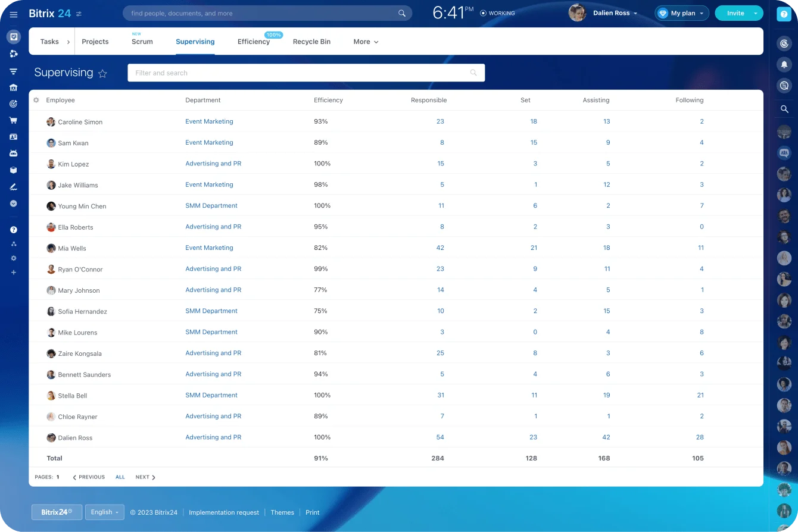The height and width of the screenshot is (532, 798).
Task: Open the Recycle Bin tab
Action: coord(311,42)
